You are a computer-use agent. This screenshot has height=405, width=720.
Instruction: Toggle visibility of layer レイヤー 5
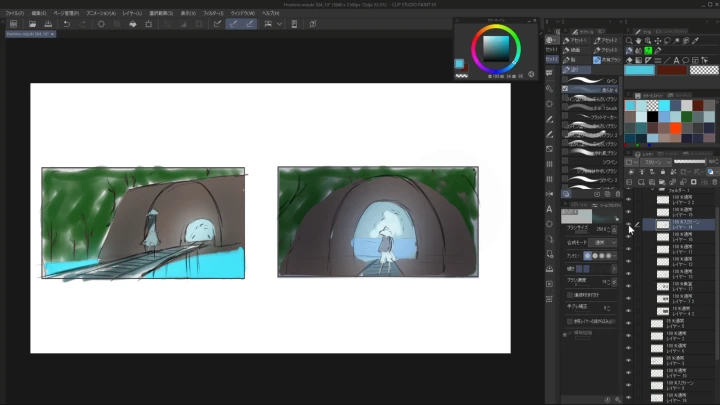pos(628,323)
